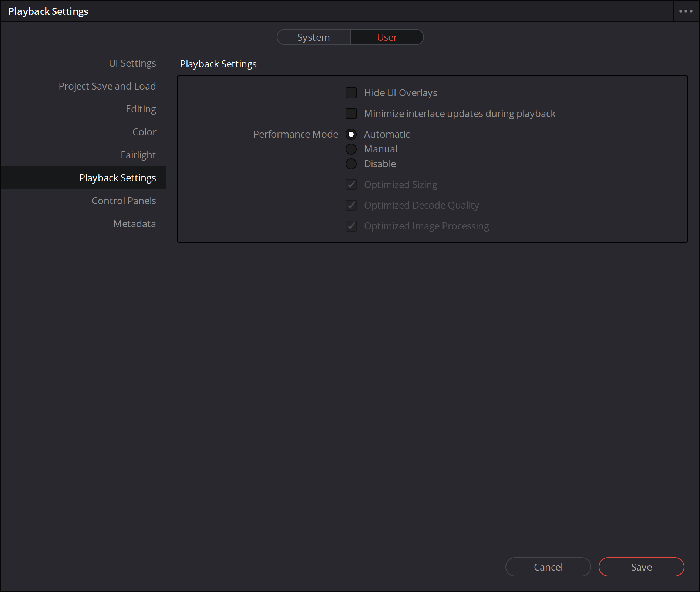Toggle the Optimized Sizing checkbox
This screenshot has width=700, height=592.
pos(351,185)
